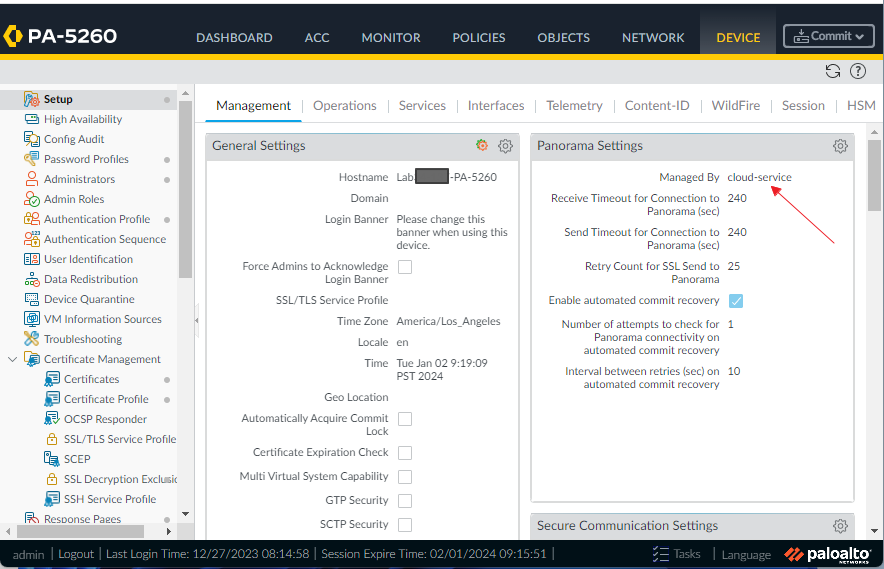The image size is (884, 569).
Task: Toggle Automatically Acquire Commit Lock checkbox
Action: click(405, 419)
